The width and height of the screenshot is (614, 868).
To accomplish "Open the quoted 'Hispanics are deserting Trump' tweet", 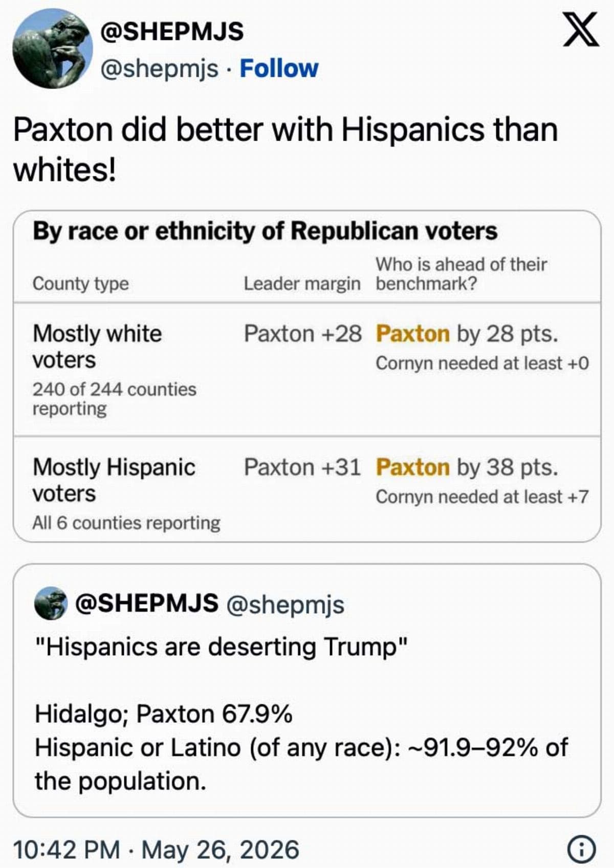I will click(306, 690).
